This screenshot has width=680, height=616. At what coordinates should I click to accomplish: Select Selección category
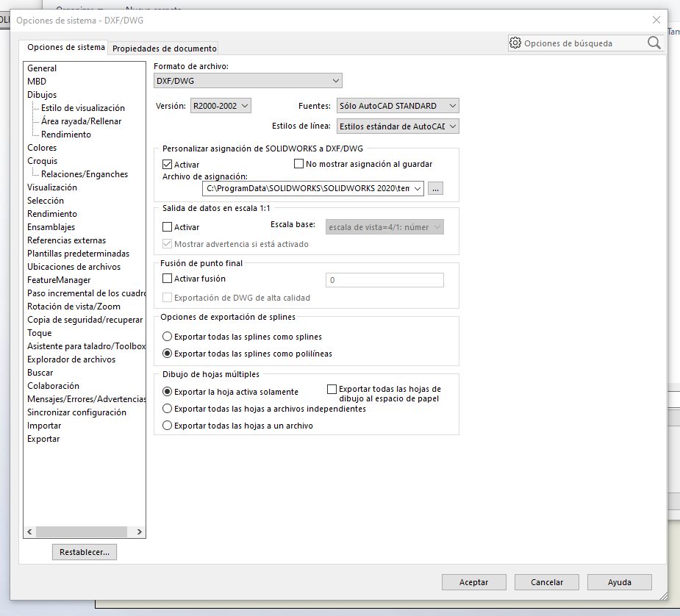click(45, 201)
